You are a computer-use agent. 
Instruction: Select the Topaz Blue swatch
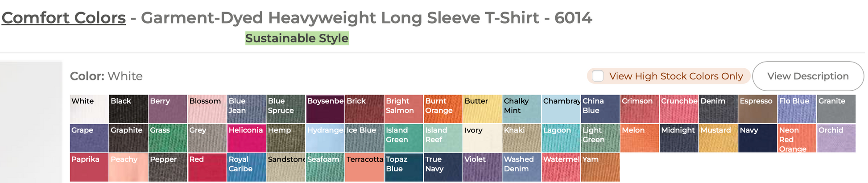tap(404, 167)
